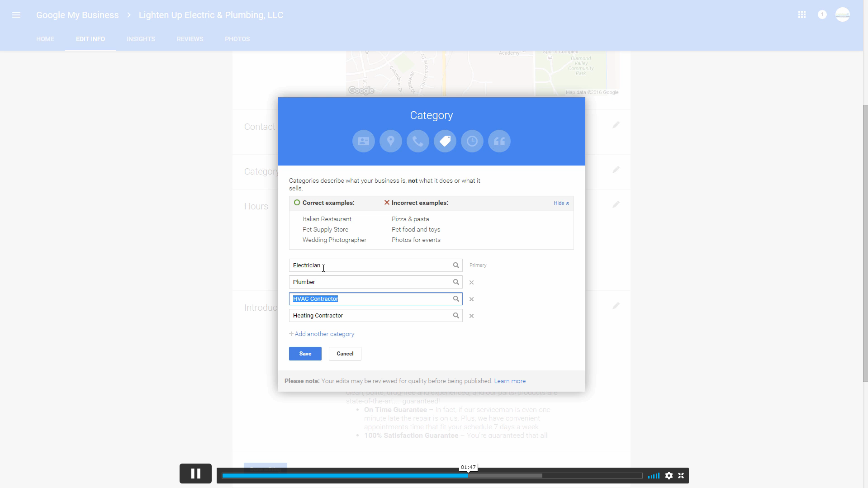Remove the Heating Contractor category

(471, 316)
